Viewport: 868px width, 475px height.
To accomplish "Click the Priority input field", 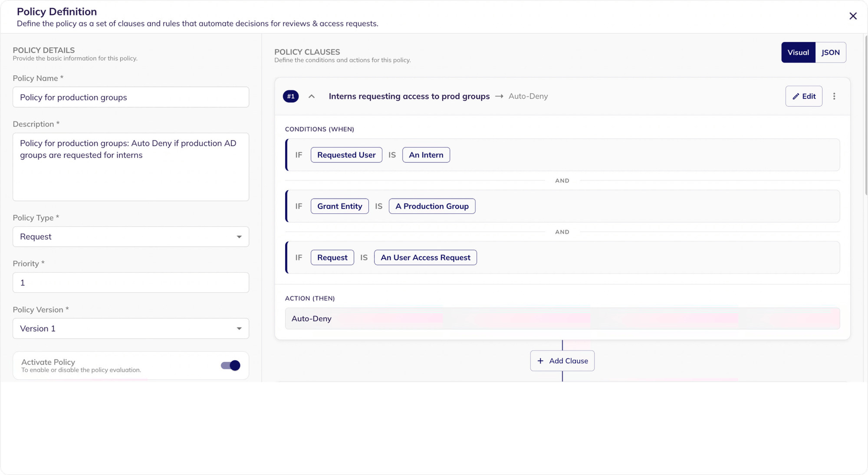I will click(131, 283).
